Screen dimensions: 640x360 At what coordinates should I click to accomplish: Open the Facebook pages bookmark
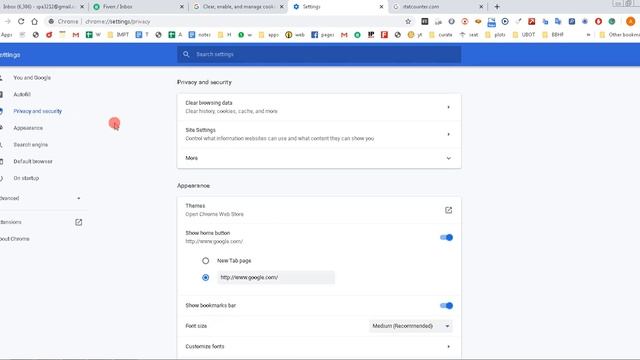click(x=323, y=35)
